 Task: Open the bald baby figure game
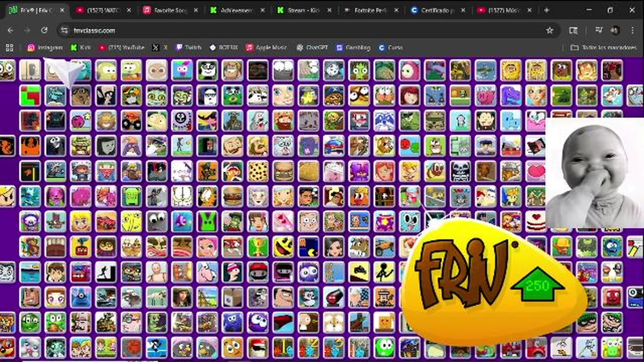156,272
